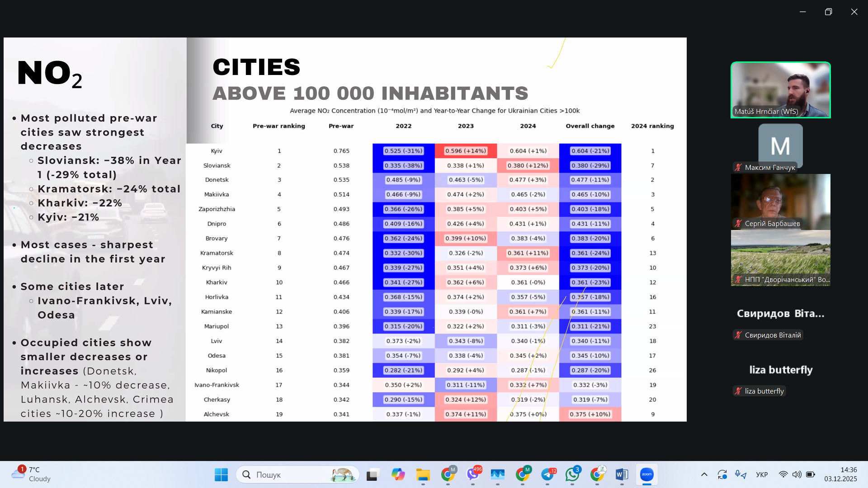Restore down the Zoom window

[x=828, y=12]
